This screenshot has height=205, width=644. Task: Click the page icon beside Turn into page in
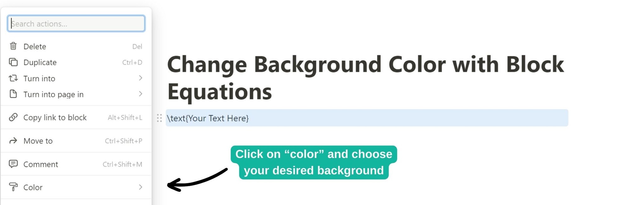(13, 94)
